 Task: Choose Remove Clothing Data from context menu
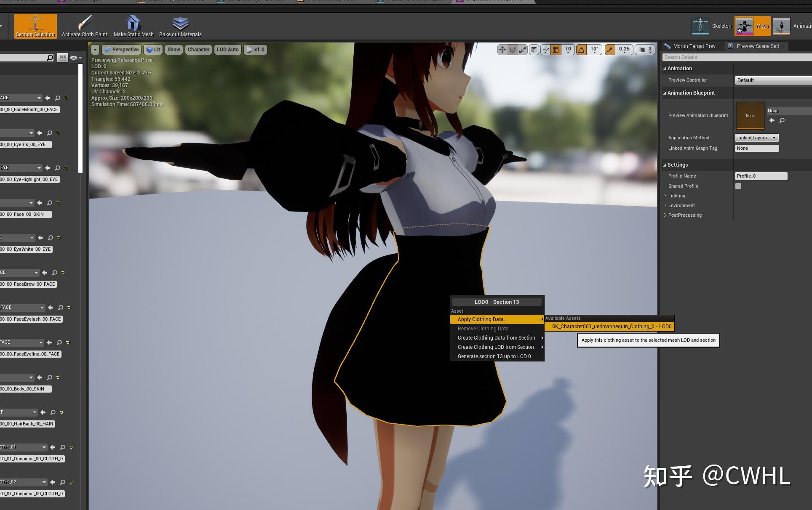[x=483, y=328]
